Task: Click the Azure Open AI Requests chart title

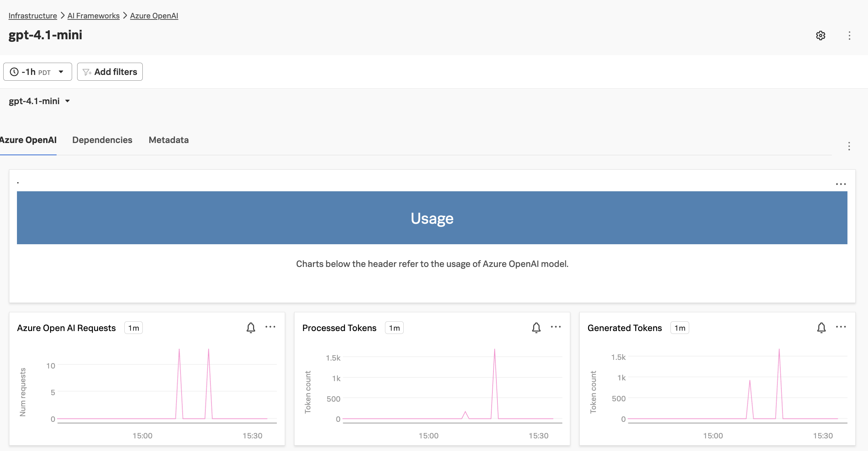Action: click(x=66, y=328)
